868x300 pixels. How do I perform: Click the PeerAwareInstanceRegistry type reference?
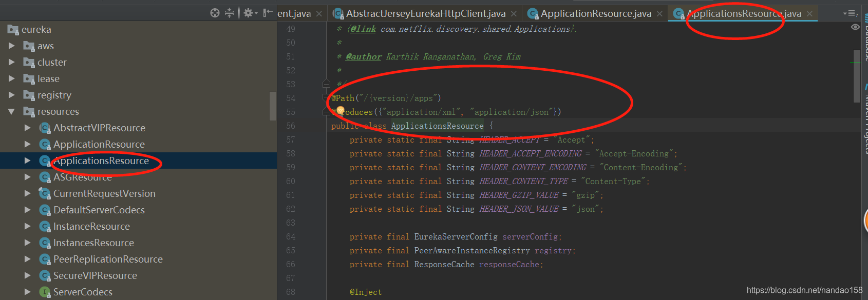(x=472, y=251)
